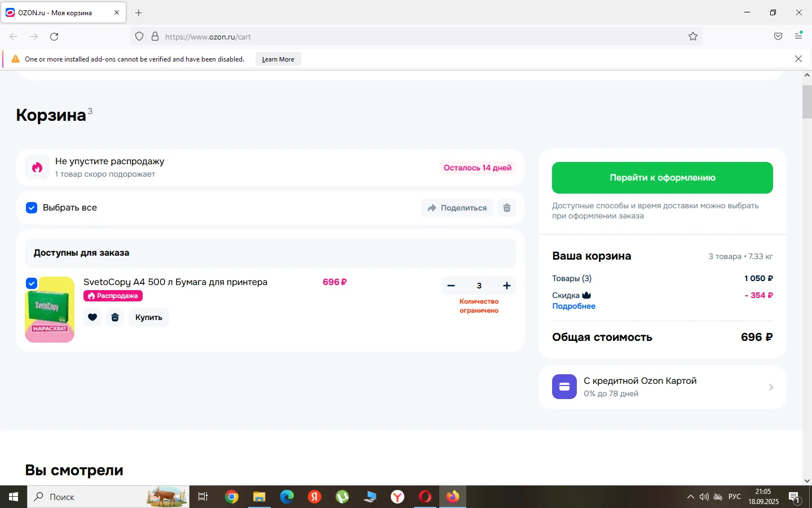
Task: Uncheck the SvetoCopy product checkbox
Action: (x=32, y=283)
